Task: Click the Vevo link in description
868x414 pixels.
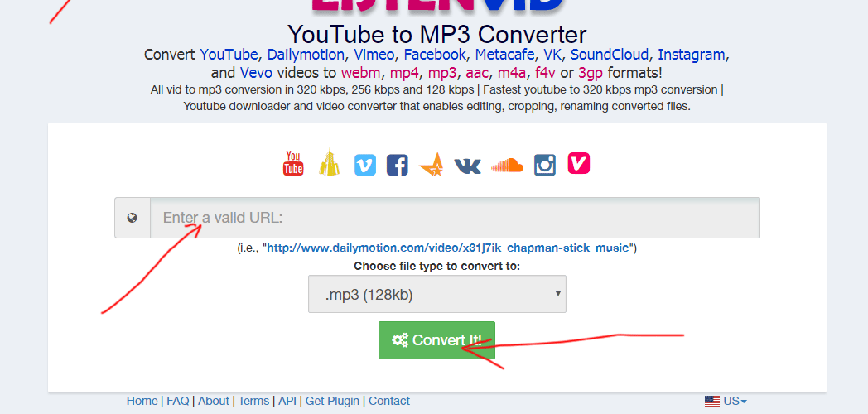Action: [x=256, y=73]
